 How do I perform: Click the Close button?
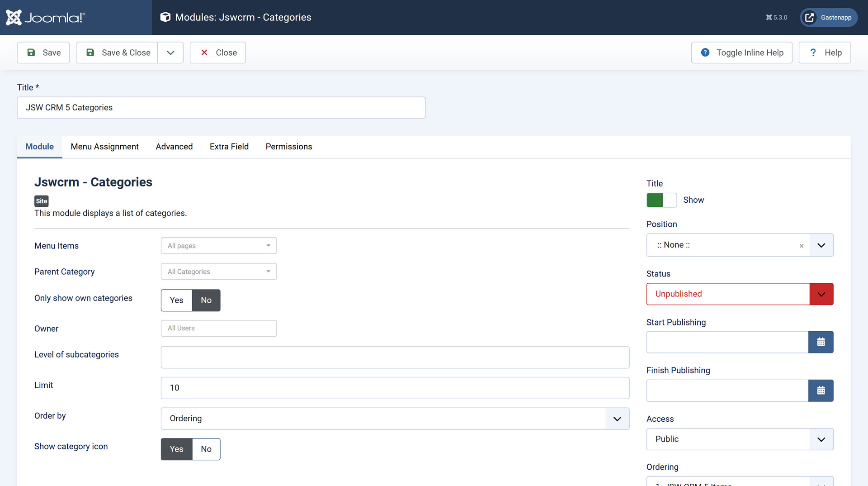218,52
